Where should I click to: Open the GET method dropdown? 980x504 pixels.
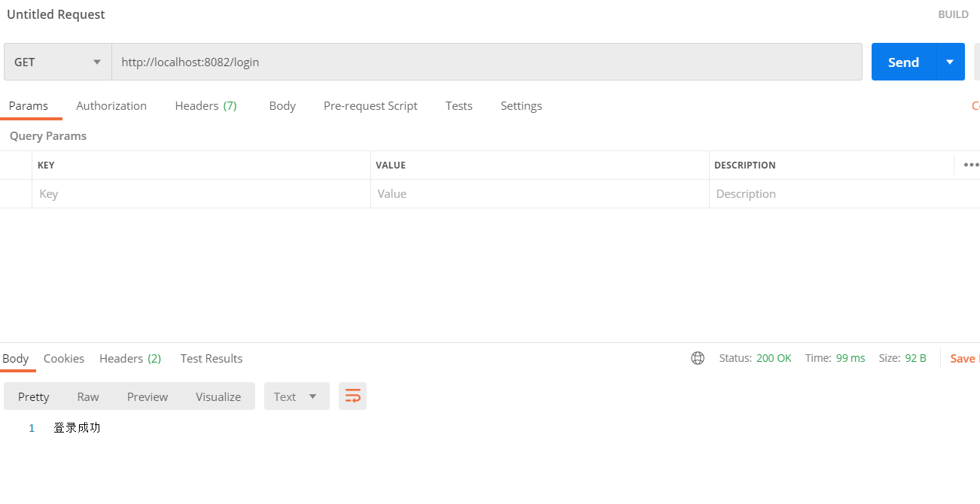tap(57, 62)
